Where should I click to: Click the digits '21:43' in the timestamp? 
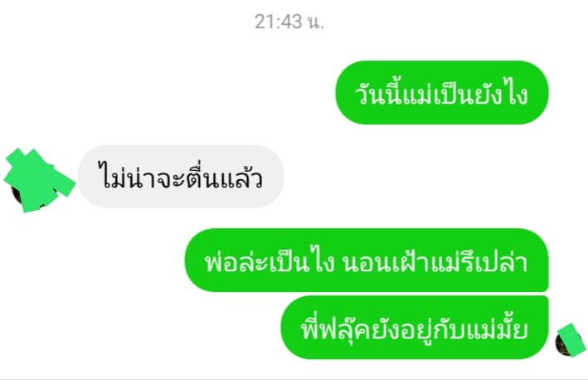point(279,22)
